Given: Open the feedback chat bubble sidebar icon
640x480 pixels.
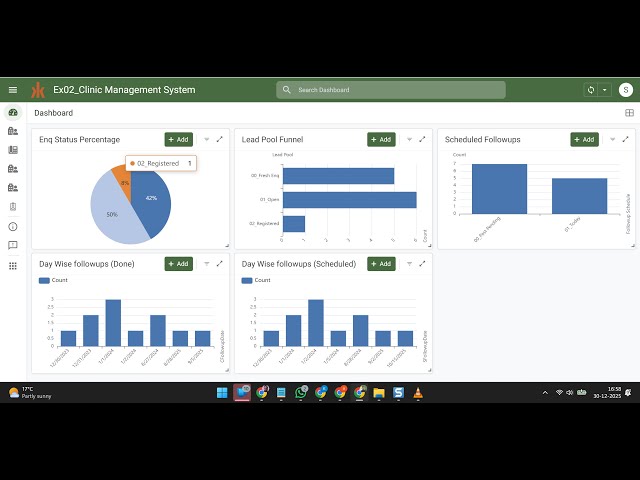Looking at the screenshot, I should pos(13,245).
